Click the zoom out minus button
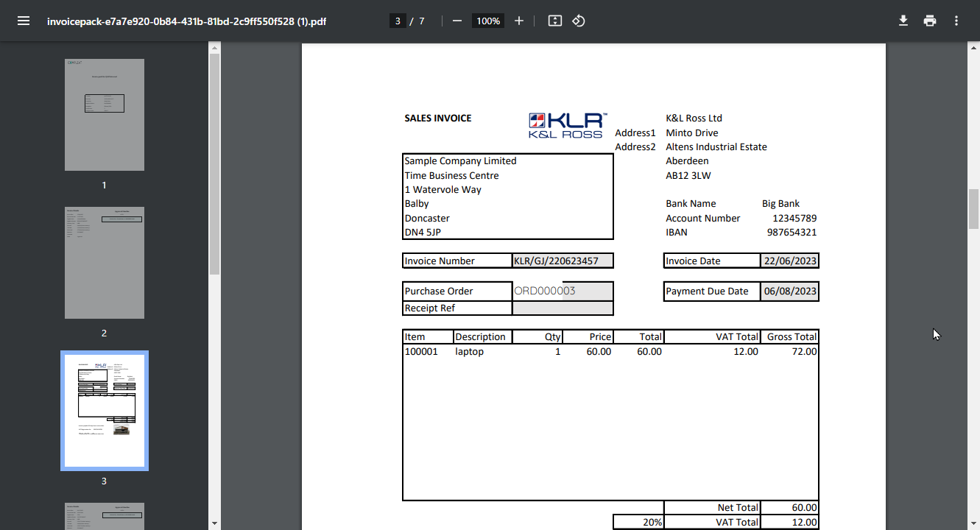 point(457,21)
